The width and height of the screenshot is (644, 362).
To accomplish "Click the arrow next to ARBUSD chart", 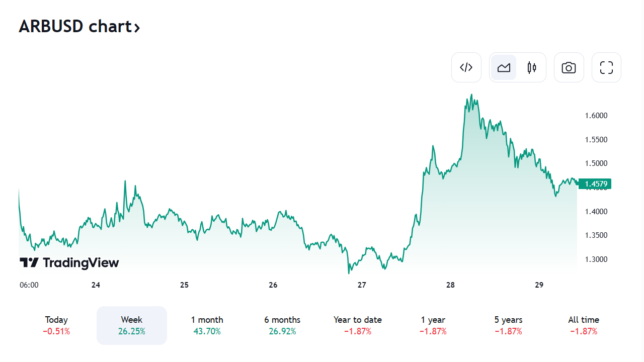I will point(137,28).
